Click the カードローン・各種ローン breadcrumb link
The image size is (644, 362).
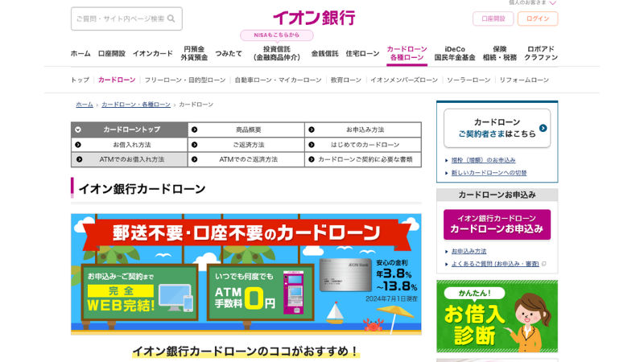pos(136,105)
